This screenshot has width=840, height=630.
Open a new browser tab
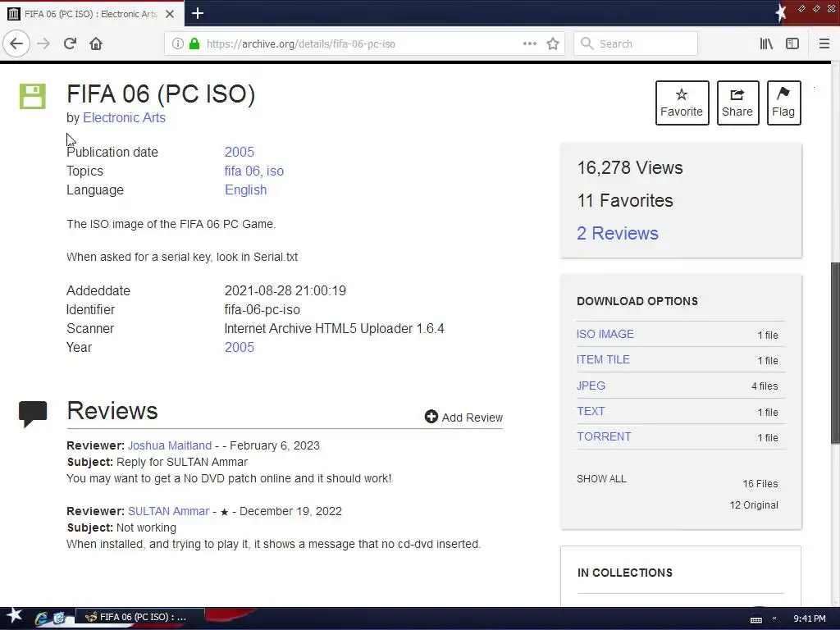(198, 13)
